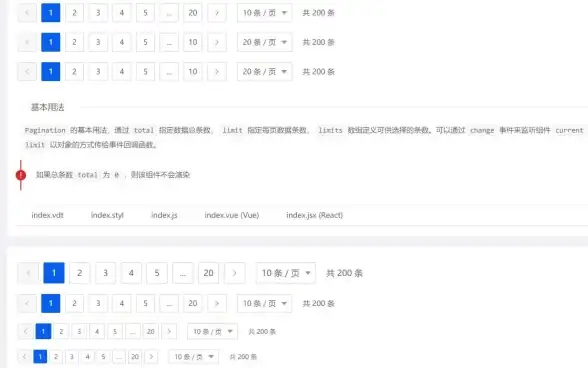
Task: Click next-page arrow in the first 20 条/页 row
Action: [x=217, y=42]
